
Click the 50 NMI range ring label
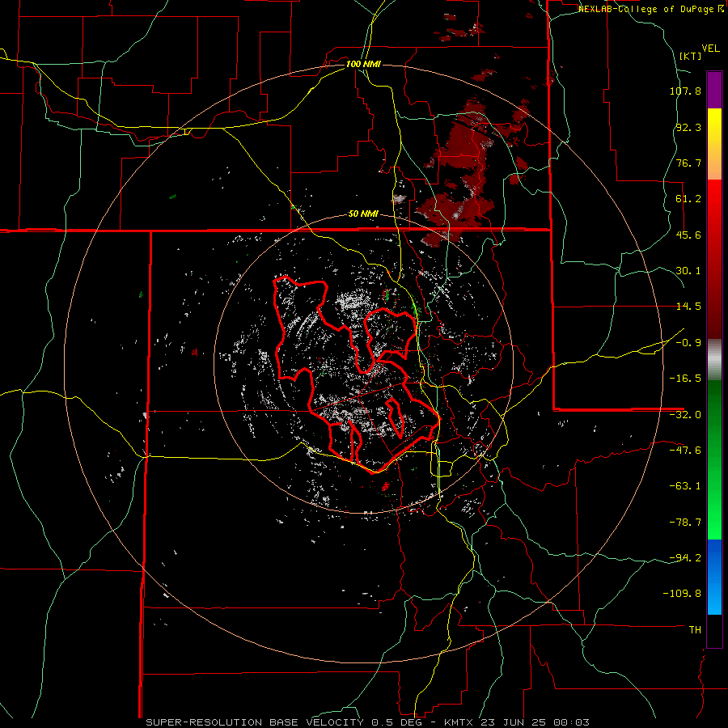click(x=363, y=214)
